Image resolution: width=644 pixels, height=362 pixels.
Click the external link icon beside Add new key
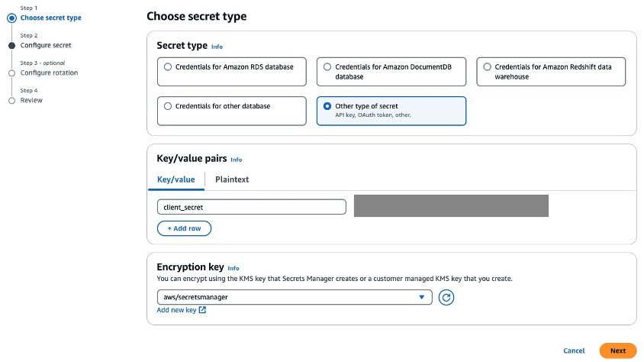pos(202,310)
